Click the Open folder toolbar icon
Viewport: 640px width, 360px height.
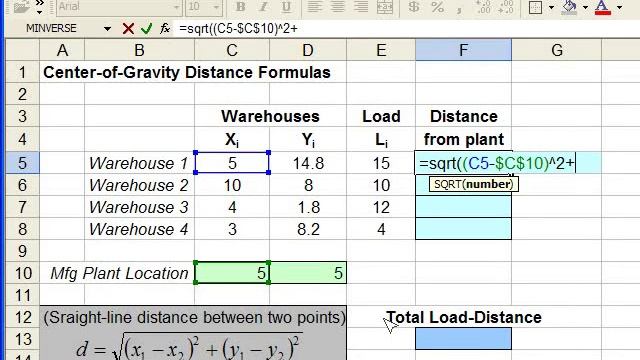pos(21,7)
